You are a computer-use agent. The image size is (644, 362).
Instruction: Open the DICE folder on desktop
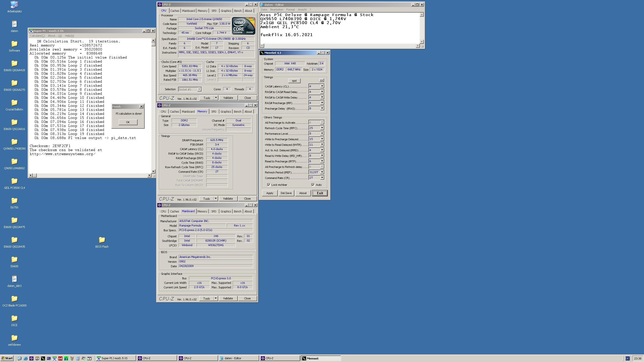pyautogui.click(x=14, y=321)
